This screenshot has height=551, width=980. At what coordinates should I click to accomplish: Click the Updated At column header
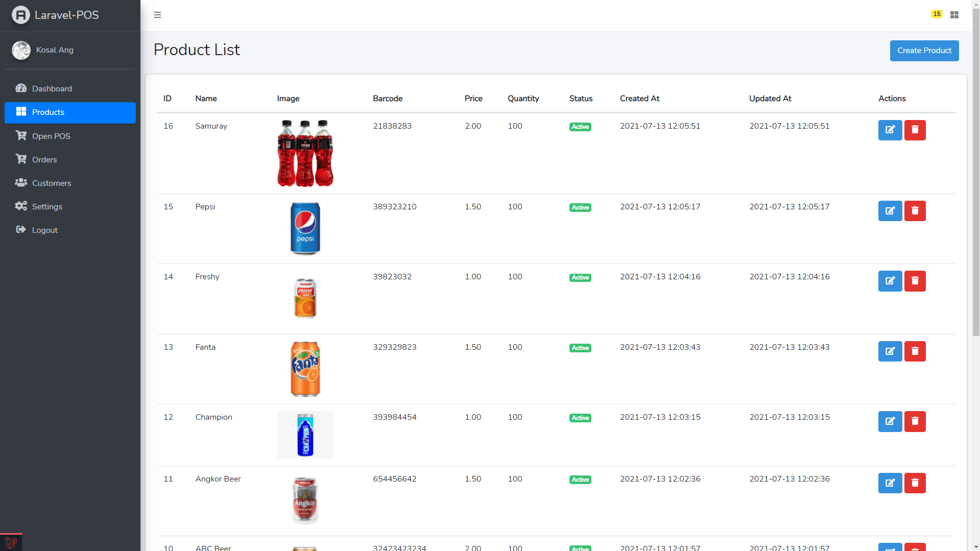coord(770,99)
